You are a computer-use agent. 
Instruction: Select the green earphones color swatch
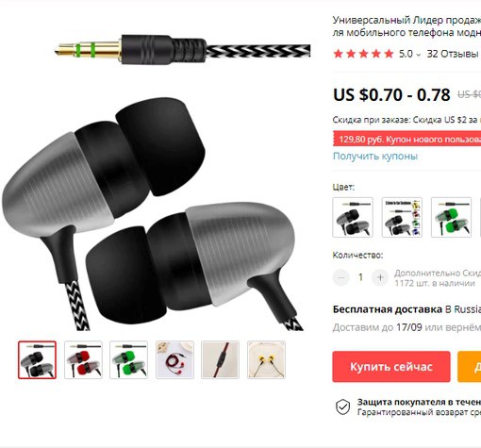[451, 217]
